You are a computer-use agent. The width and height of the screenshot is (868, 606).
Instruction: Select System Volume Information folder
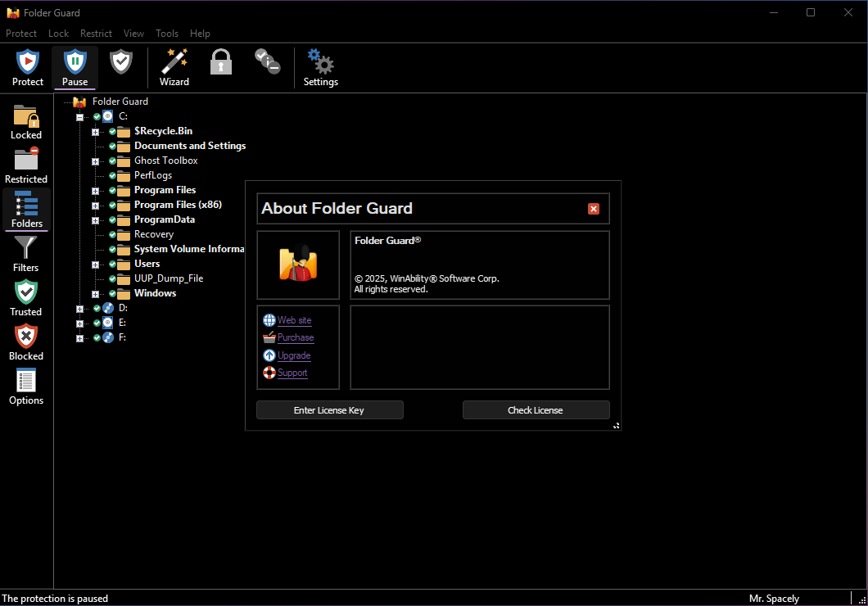coord(189,249)
